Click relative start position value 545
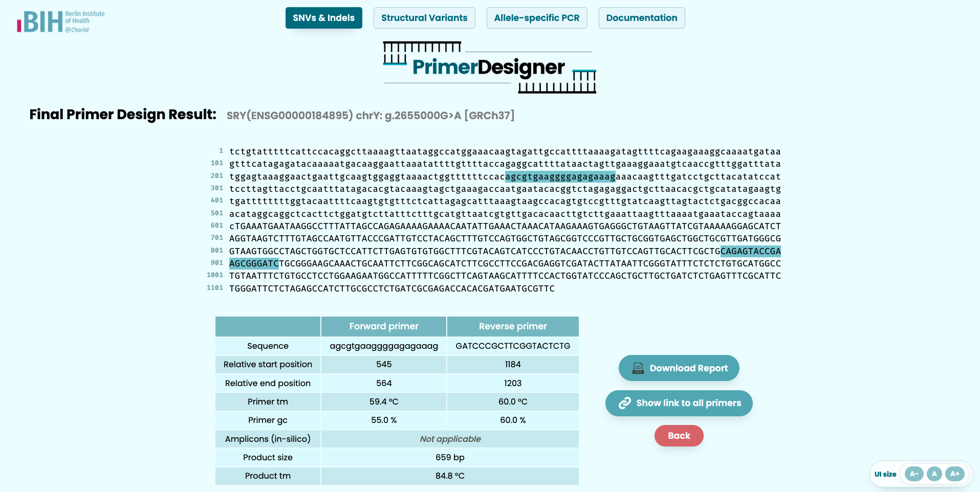This screenshot has height=492, width=980. (x=384, y=364)
